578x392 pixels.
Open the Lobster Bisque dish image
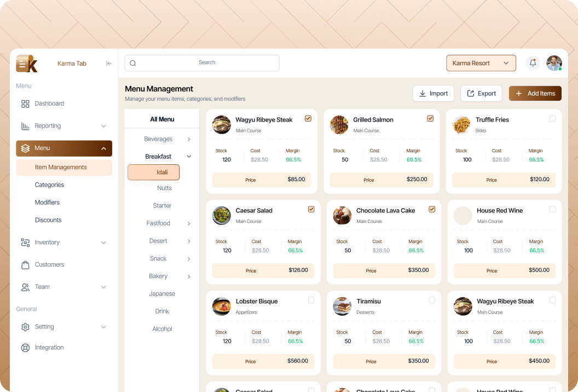click(222, 306)
